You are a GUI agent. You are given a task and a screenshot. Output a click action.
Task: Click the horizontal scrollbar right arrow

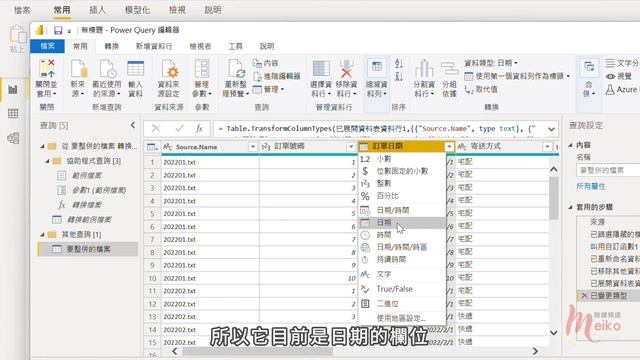pos(535,351)
